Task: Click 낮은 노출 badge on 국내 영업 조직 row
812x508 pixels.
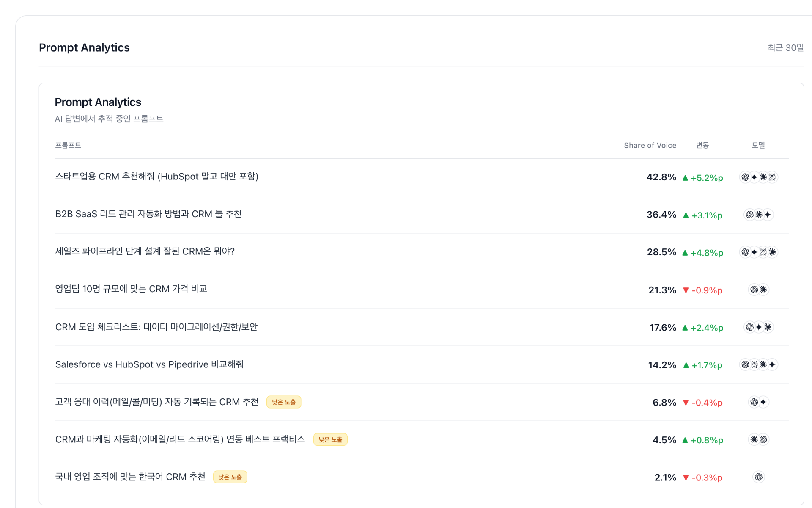Action: click(230, 477)
